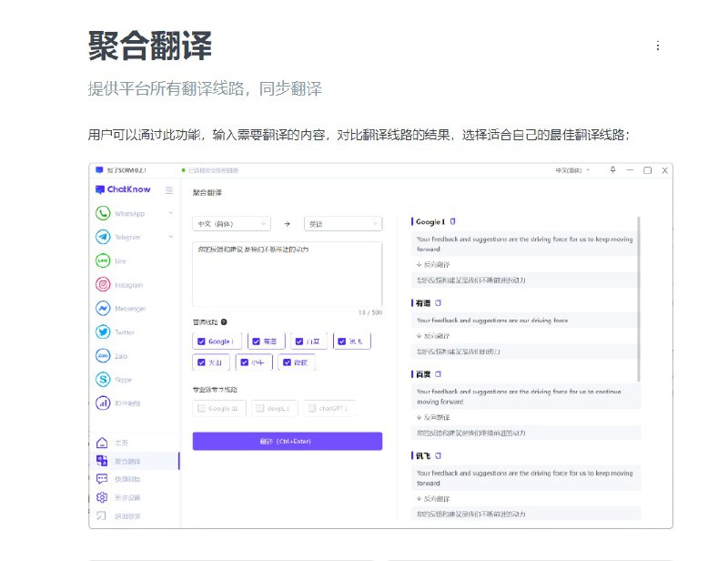Open the WhatsApp channel in sidebar
This screenshot has width=728, height=561.
(x=129, y=214)
